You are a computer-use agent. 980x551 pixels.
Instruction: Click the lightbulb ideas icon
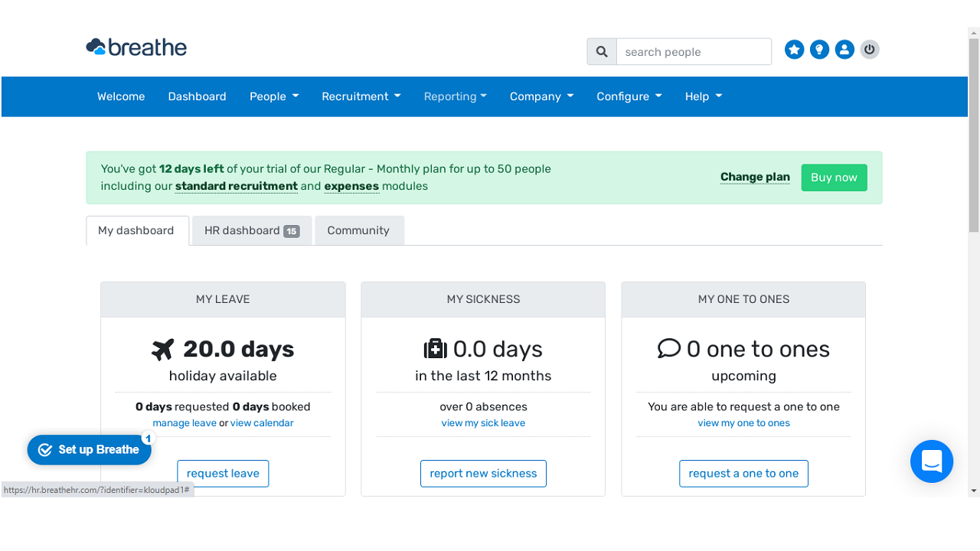[x=819, y=50]
